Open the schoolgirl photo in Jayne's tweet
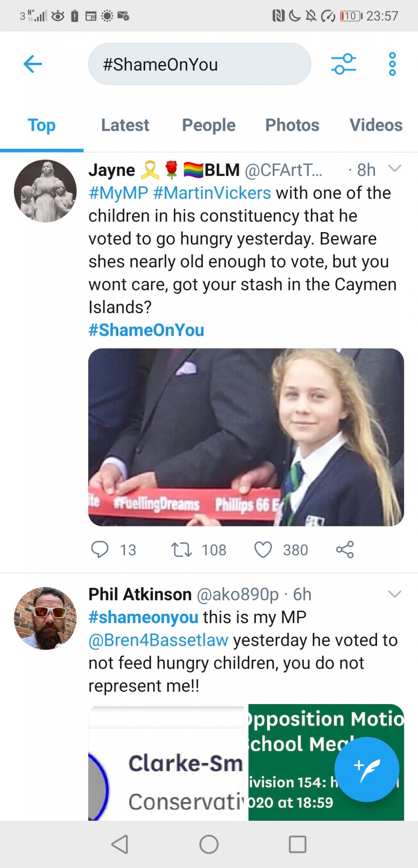Viewport: 418px width, 868px height. pyautogui.click(x=246, y=437)
